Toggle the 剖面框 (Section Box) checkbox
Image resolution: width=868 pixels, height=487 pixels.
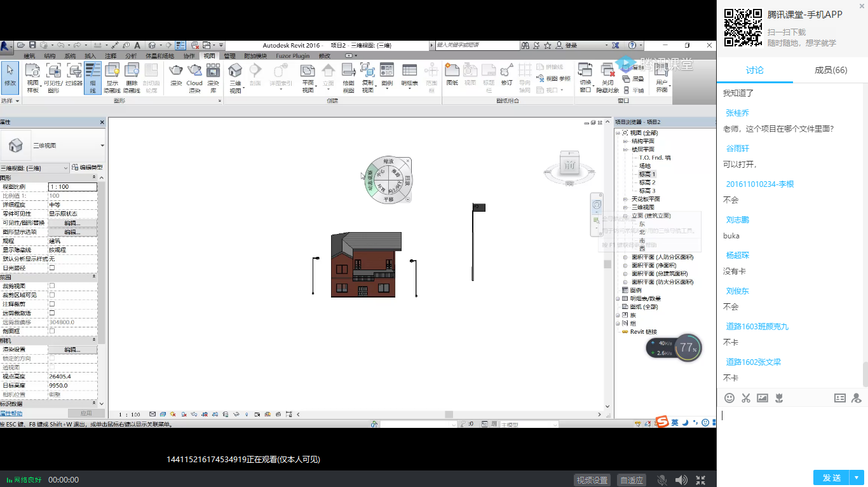(x=52, y=331)
